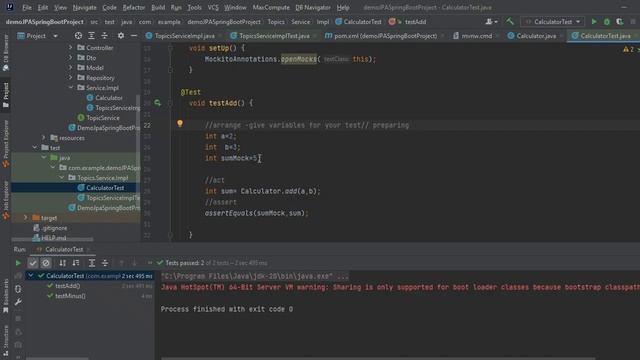
Task: Expand the Controller folder
Action: click(71, 48)
